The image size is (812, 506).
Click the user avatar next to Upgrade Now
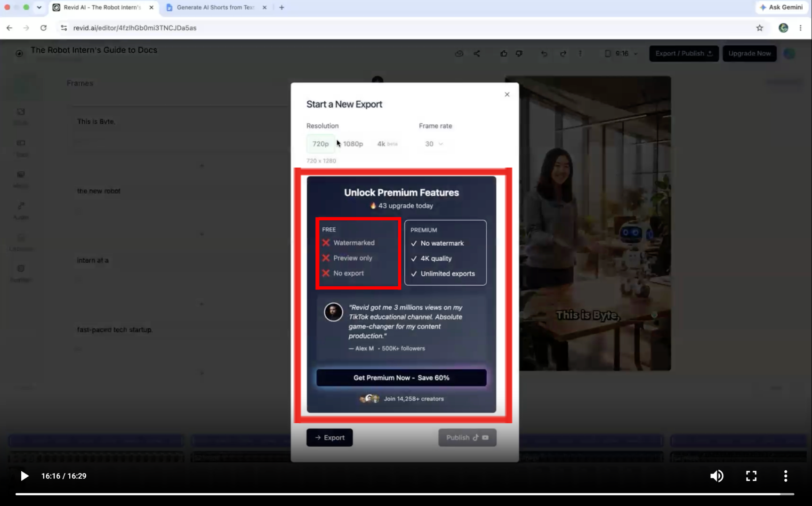coord(789,54)
